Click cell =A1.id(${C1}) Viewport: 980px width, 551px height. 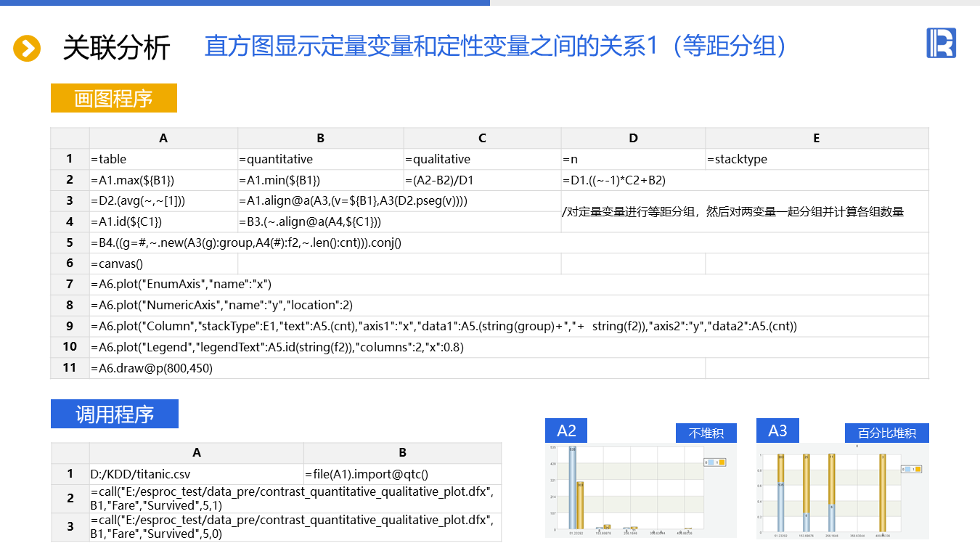pyautogui.click(x=163, y=222)
